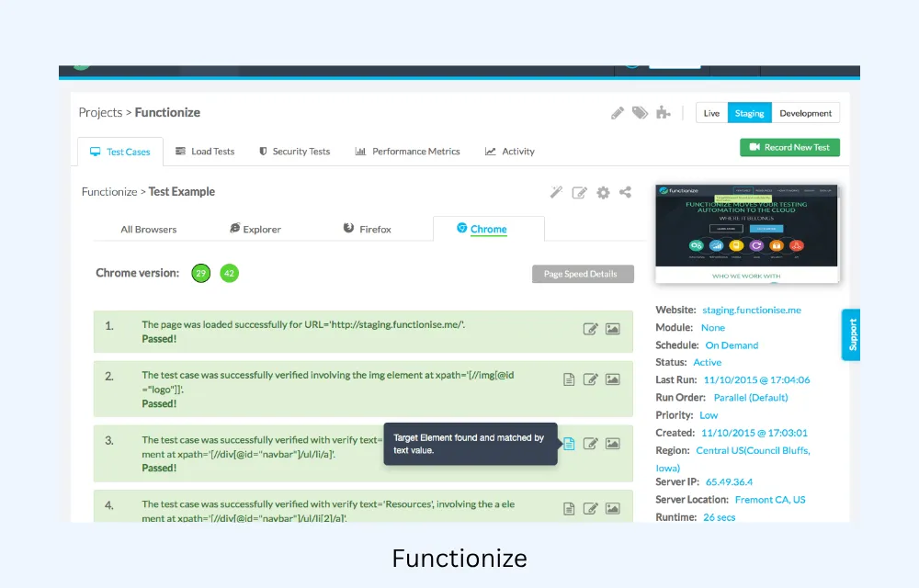Image resolution: width=919 pixels, height=588 pixels.
Task: Click the share icon for Test Example
Action: [625, 192]
